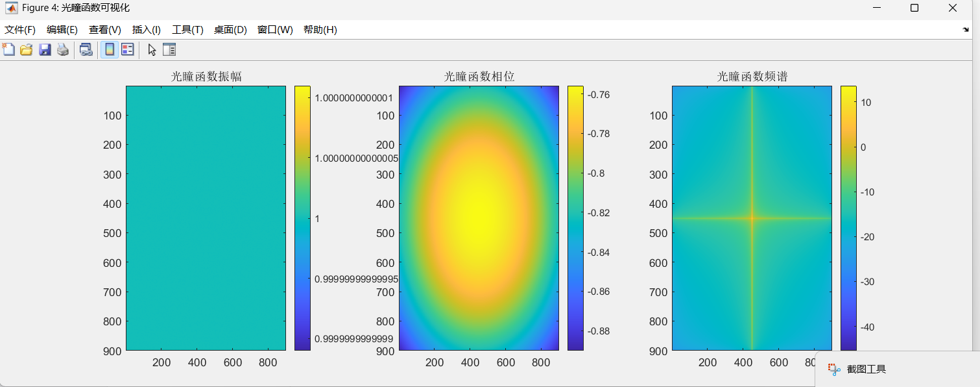Click the 截图工具 notification text

[x=866, y=369]
